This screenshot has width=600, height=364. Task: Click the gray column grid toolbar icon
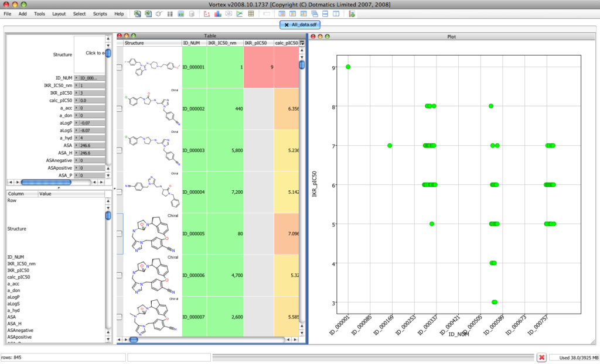click(170, 14)
